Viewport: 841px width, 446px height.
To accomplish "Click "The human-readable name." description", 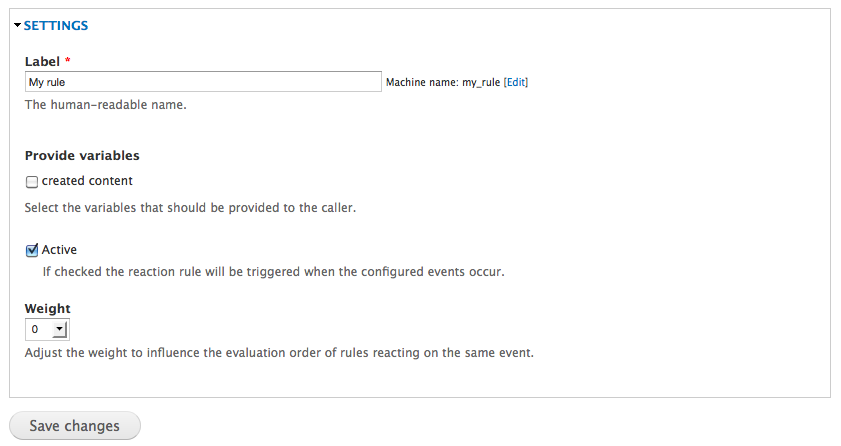I will [105, 104].
